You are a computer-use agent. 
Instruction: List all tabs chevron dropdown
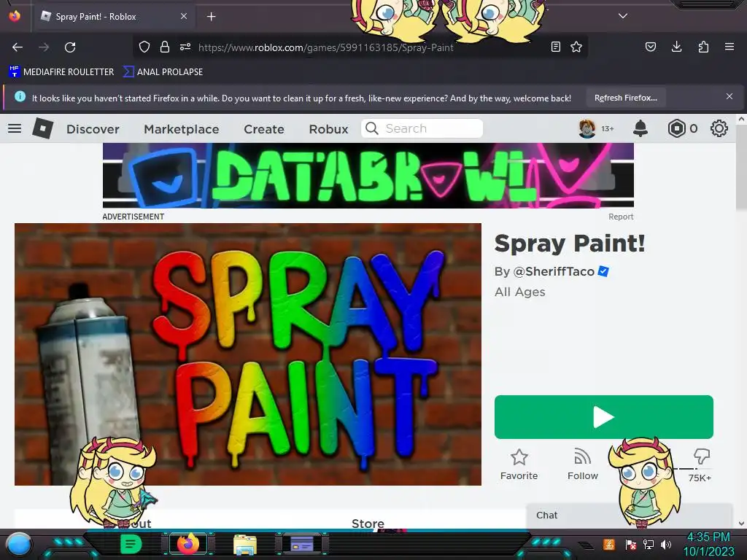[623, 16]
